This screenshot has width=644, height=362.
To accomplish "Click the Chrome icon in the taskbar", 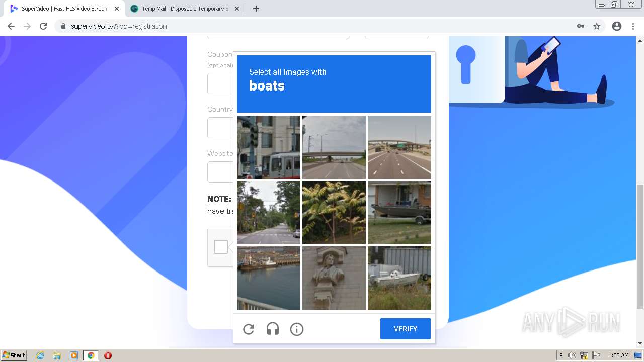I will [91, 355].
